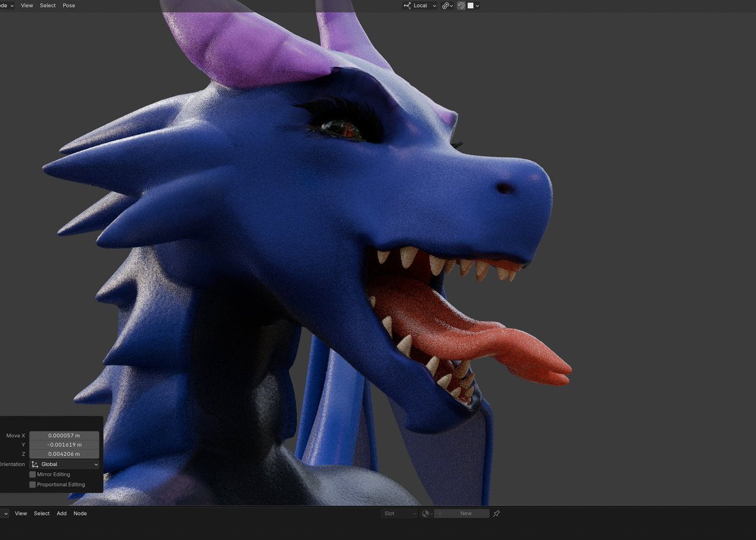Enable the Mirror Editing checkbox

point(33,474)
